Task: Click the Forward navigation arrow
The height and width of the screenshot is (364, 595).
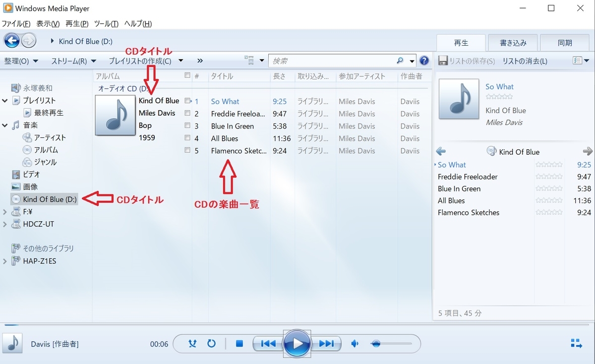Action: pyautogui.click(x=29, y=41)
